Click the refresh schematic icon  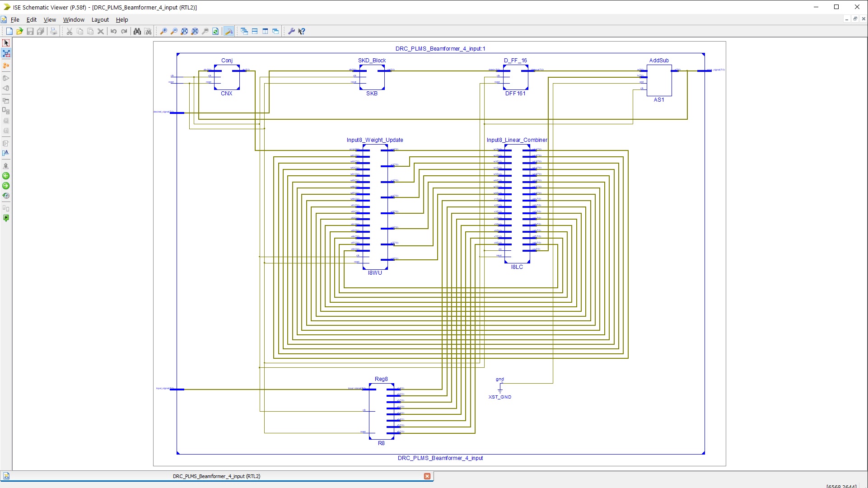coord(216,31)
